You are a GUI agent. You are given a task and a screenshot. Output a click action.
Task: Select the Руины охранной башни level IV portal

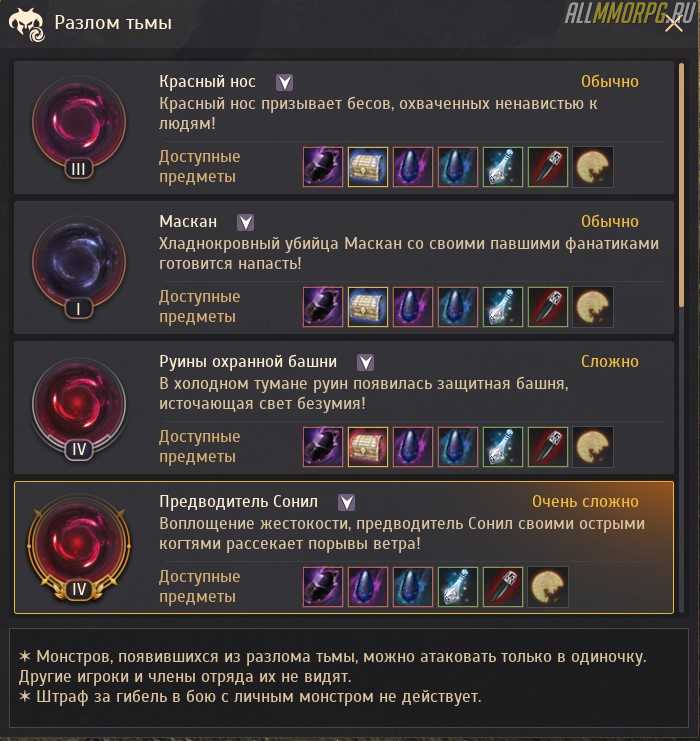coord(79,407)
